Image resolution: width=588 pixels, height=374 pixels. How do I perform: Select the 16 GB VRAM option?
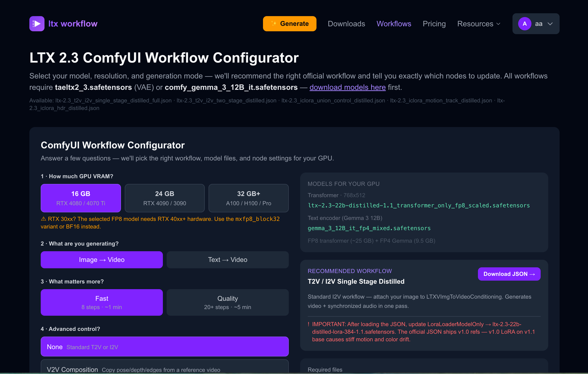point(81,198)
